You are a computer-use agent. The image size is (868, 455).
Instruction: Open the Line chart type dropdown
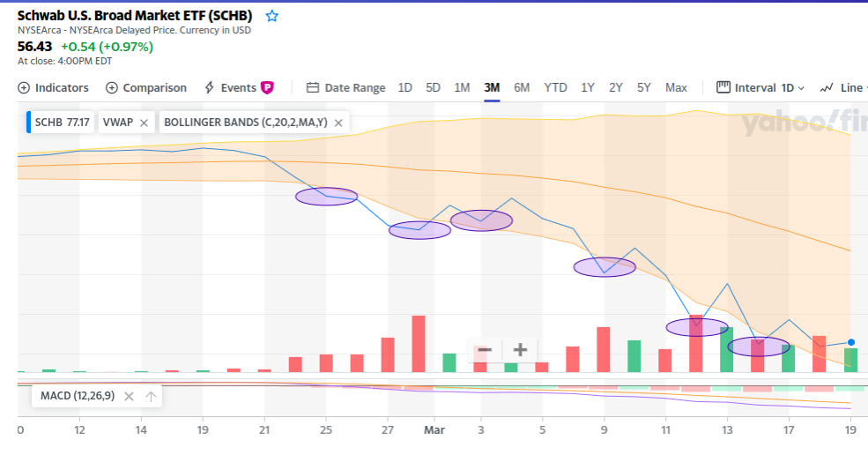coord(843,87)
